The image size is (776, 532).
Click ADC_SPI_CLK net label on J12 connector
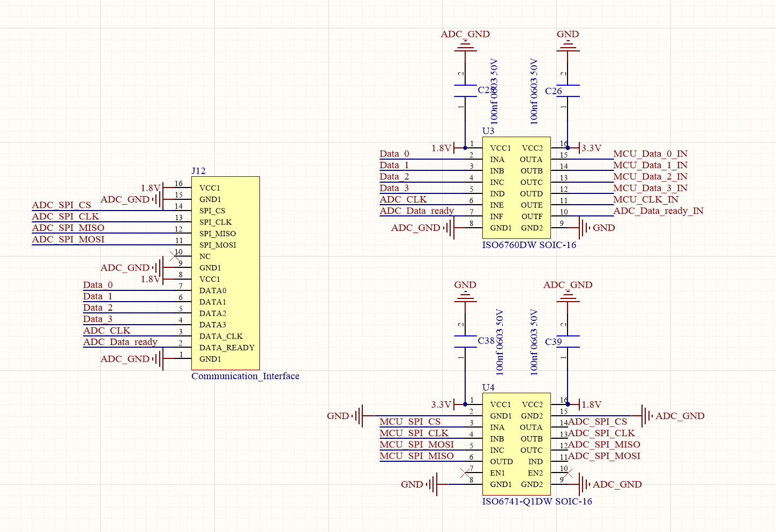click(65, 216)
